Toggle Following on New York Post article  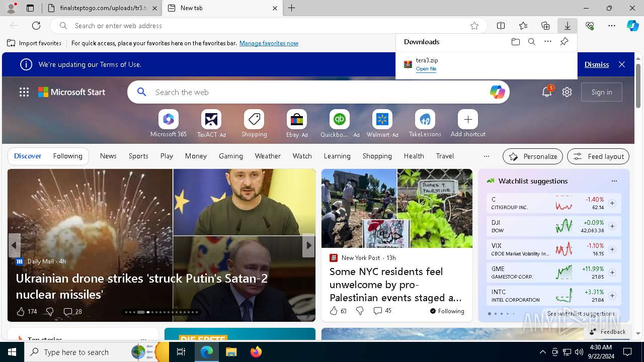tap(447, 311)
